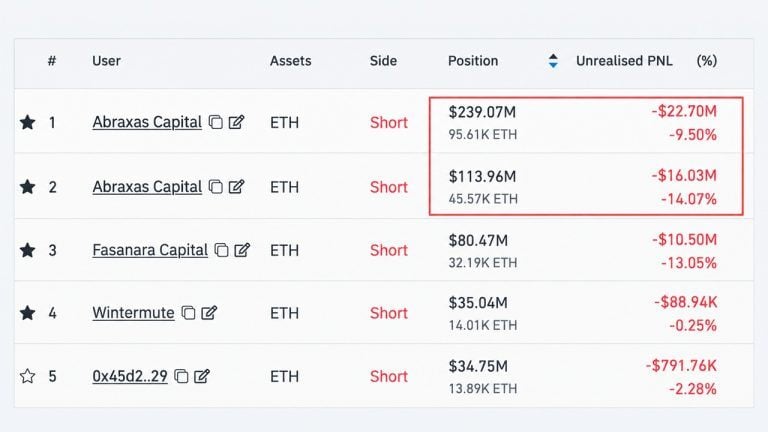Select the -0.25% PNL percentage
768x432 pixels.
pos(693,325)
